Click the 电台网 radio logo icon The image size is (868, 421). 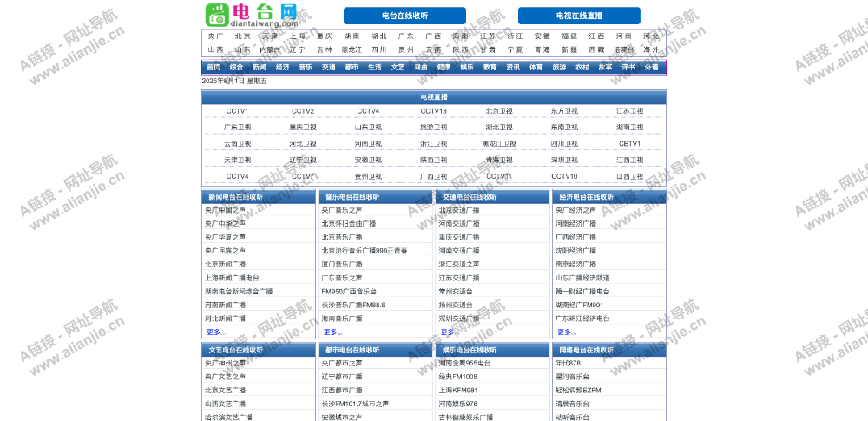point(217,15)
